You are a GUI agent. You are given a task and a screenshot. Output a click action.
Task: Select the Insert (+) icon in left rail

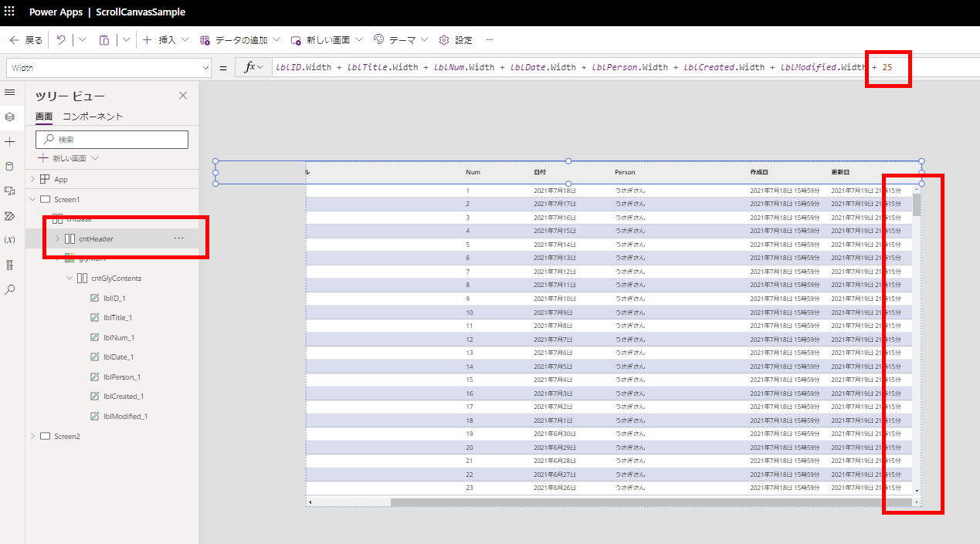pos(10,141)
